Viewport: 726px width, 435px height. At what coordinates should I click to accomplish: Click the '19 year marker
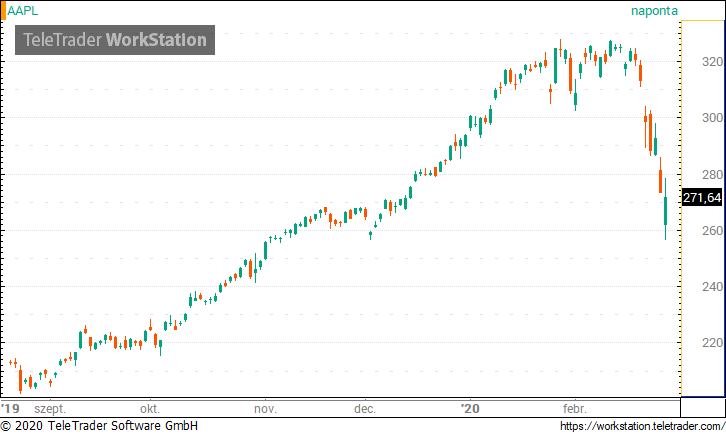(x=10, y=409)
